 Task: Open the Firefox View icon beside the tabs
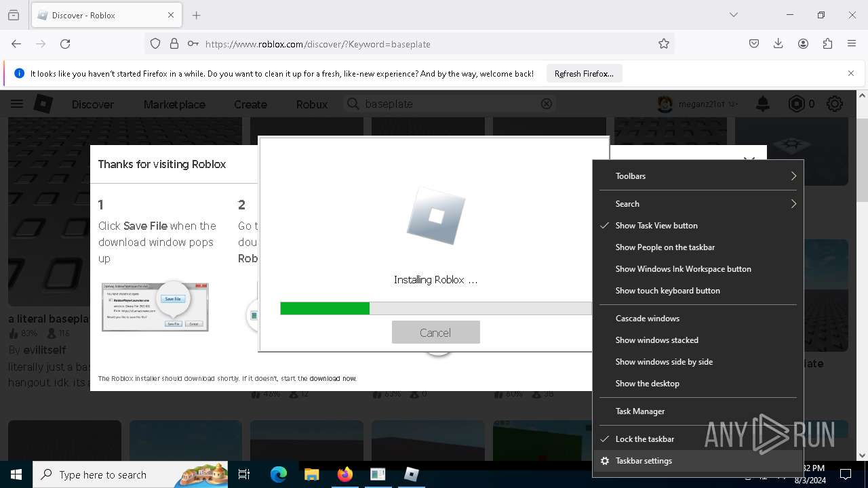14,15
